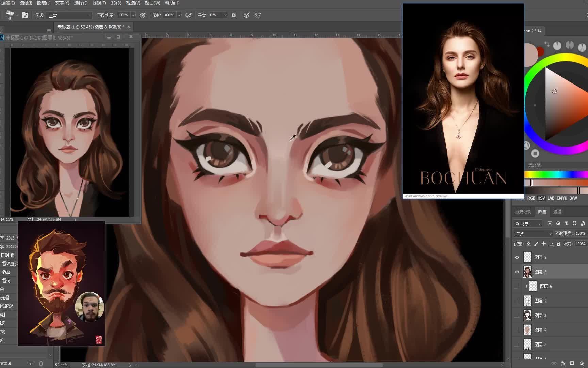Image resolution: width=588 pixels, height=368 pixels.
Task: Filter layers by type (T) icon
Action: [x=566, y=224]
